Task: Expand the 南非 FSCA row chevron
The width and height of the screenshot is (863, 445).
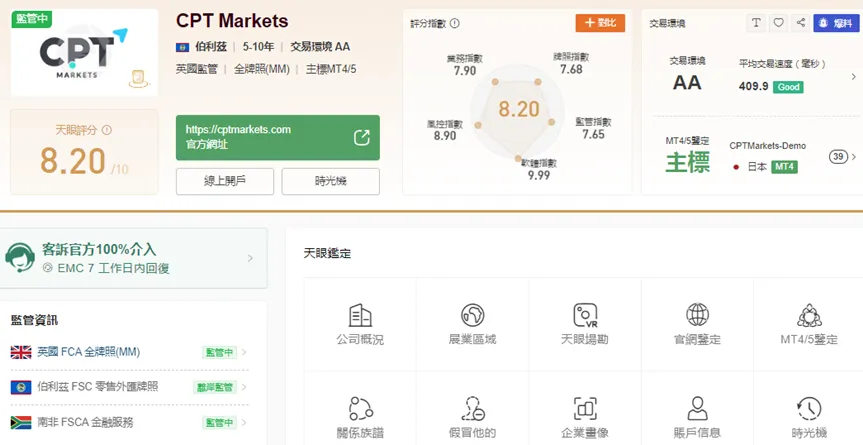Action: tap(244, 422)
